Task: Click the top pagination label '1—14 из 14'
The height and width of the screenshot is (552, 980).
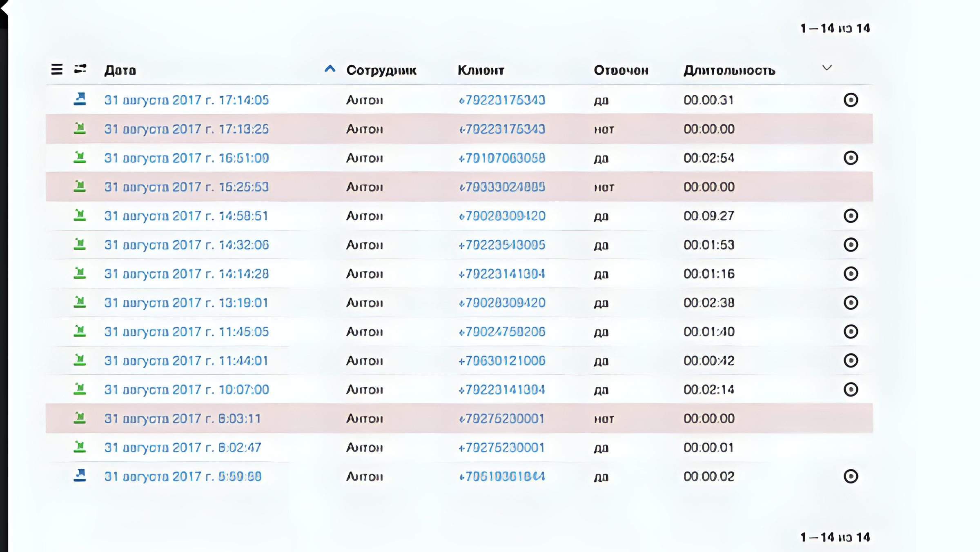Action: coord(835,28)
